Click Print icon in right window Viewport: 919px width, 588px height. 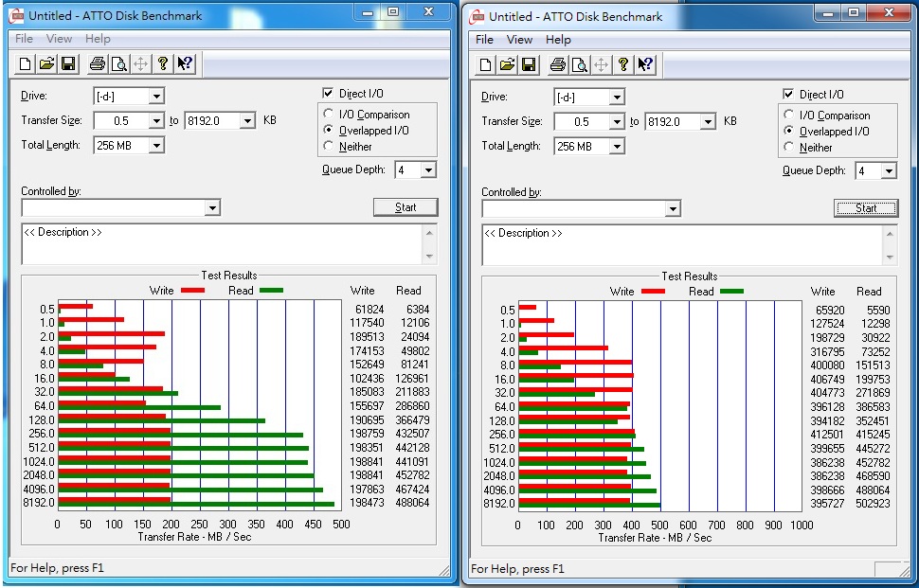[557, 64]
